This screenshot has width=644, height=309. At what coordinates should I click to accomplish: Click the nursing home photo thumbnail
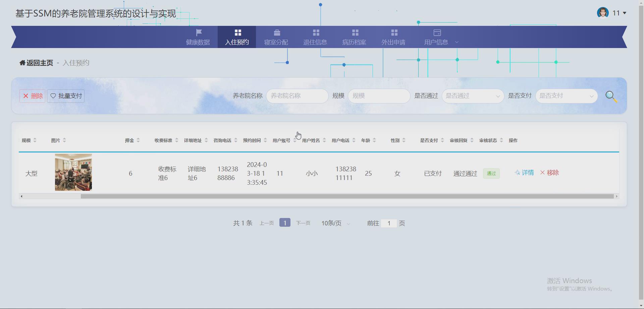coord(73,172)
